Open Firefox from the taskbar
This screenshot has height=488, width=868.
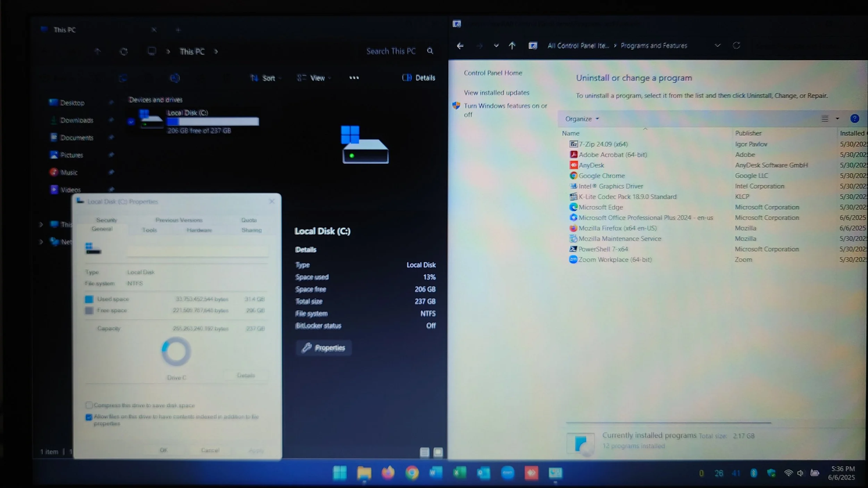[x=388, y=473]
